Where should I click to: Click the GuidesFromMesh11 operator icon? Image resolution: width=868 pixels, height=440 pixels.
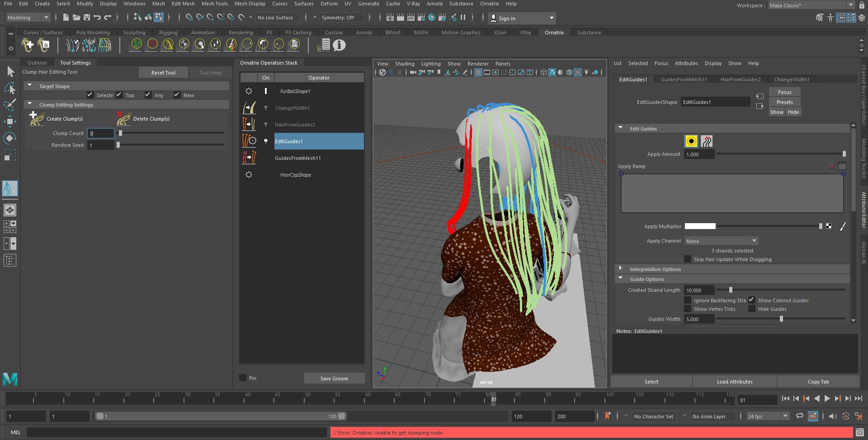[249, 158]
